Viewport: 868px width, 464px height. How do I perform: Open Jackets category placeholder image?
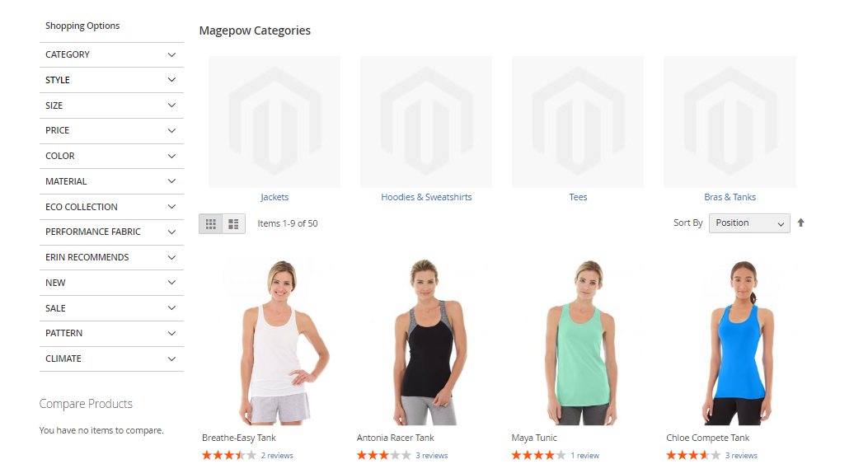pos(274,122)
